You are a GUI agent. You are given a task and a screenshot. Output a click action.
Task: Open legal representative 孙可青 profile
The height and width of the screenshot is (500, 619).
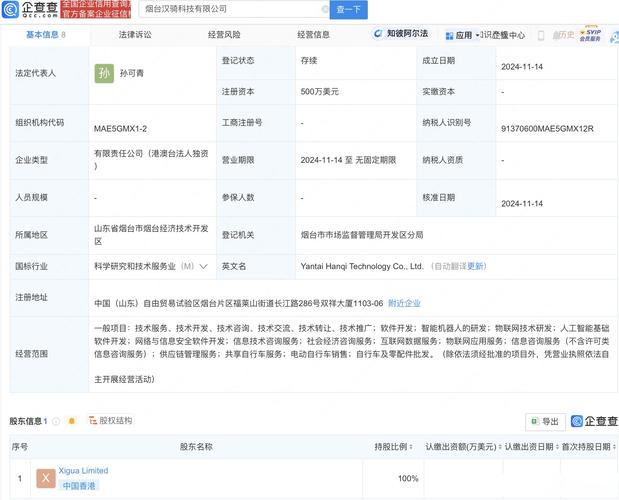(132, 73)
